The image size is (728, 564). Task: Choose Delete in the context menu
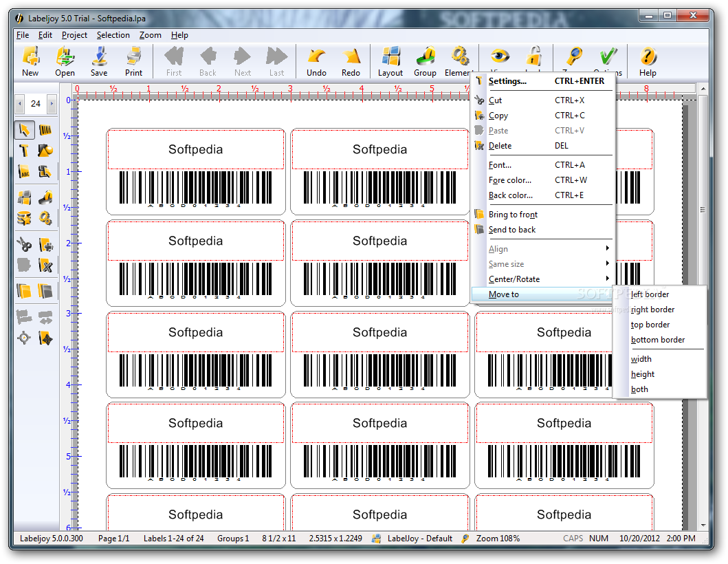(542, 146)
